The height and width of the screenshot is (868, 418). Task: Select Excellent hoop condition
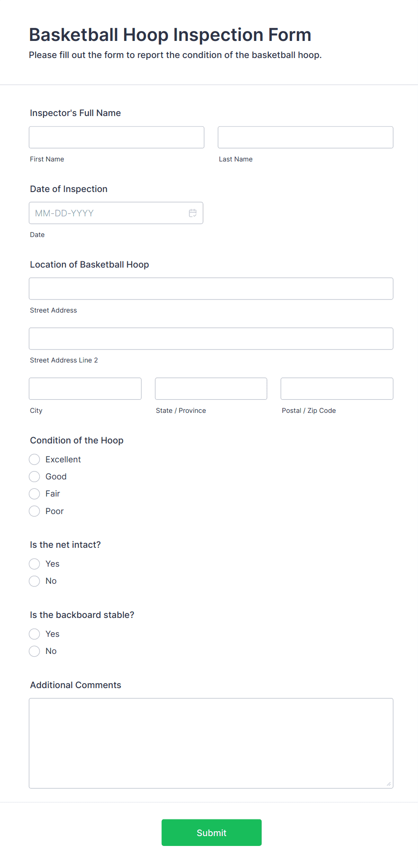[35, 459]
